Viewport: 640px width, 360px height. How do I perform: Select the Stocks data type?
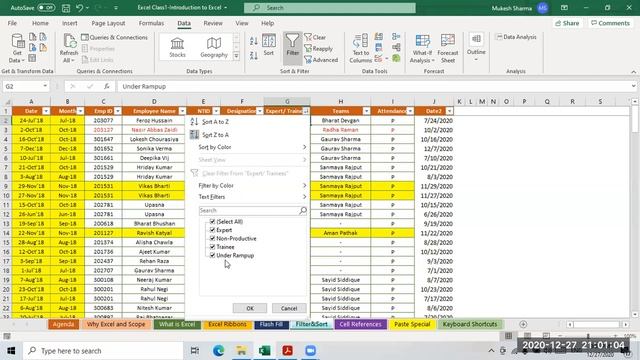coord(177,47)
